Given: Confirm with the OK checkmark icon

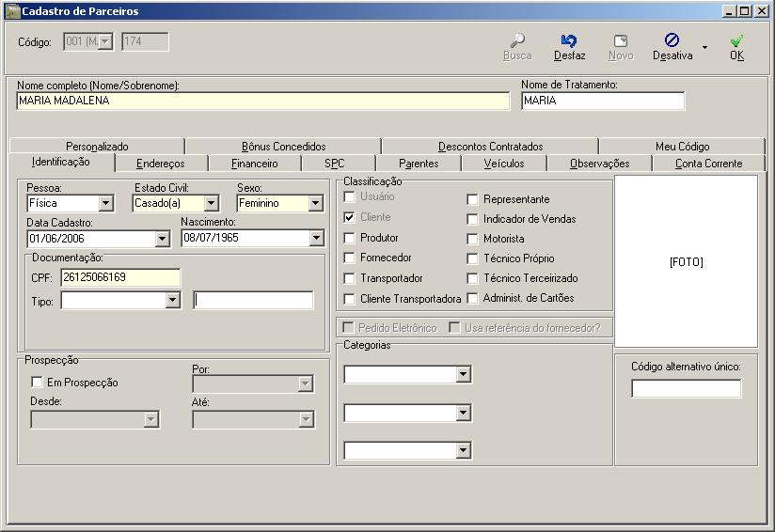Looking at the screenshot, I should point(736,40).
